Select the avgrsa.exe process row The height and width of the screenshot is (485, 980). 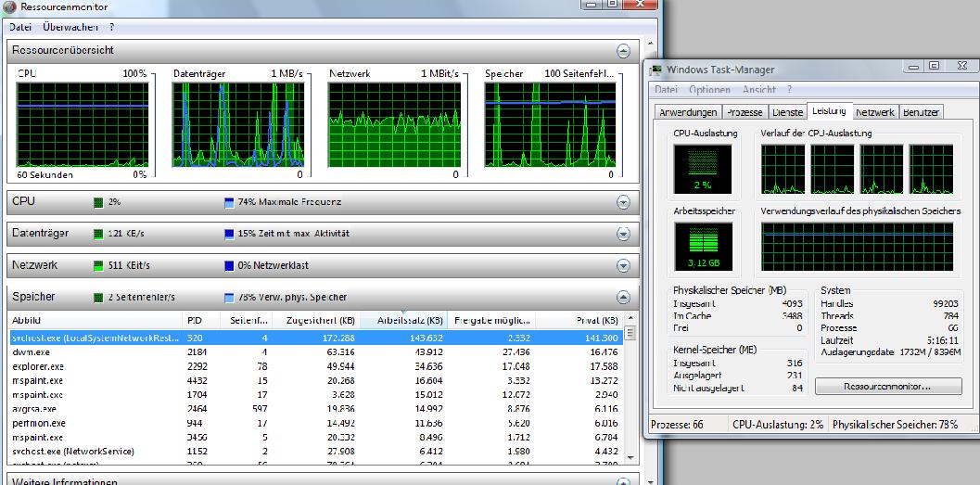(315, 409)
